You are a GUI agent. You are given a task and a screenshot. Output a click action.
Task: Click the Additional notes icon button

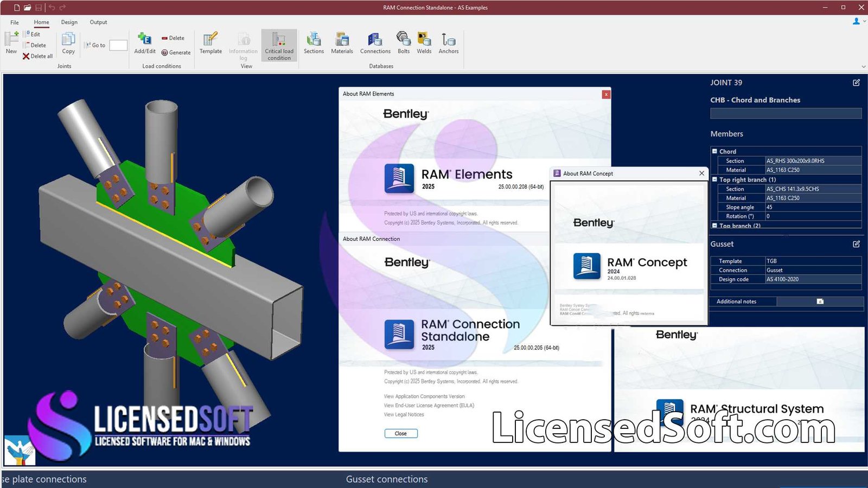pyautogui.click(x=820, y=301)
